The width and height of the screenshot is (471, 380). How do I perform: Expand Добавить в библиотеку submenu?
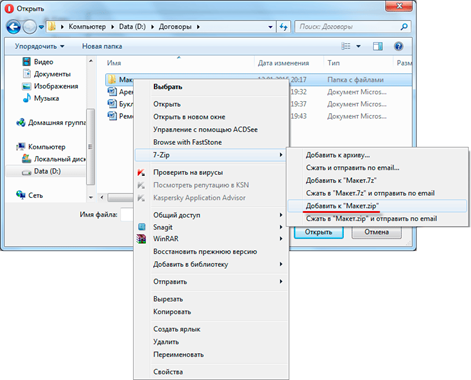point(210,264)
